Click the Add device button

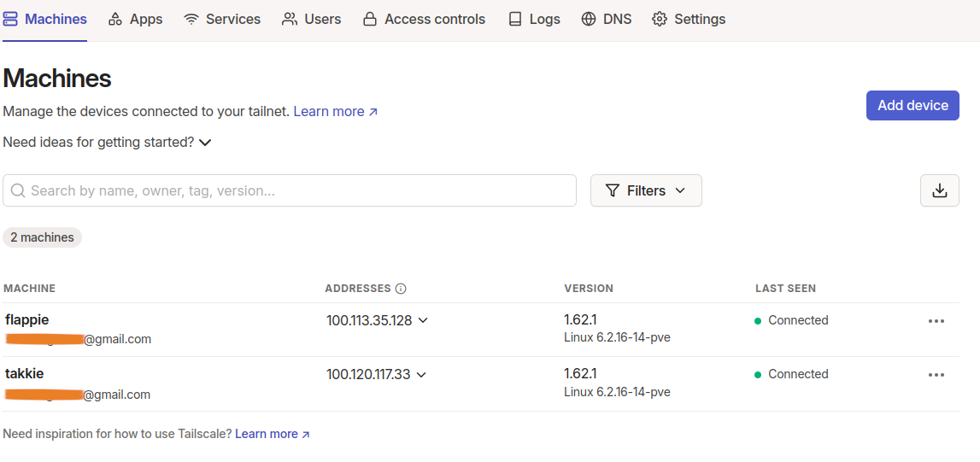point(913,106)
